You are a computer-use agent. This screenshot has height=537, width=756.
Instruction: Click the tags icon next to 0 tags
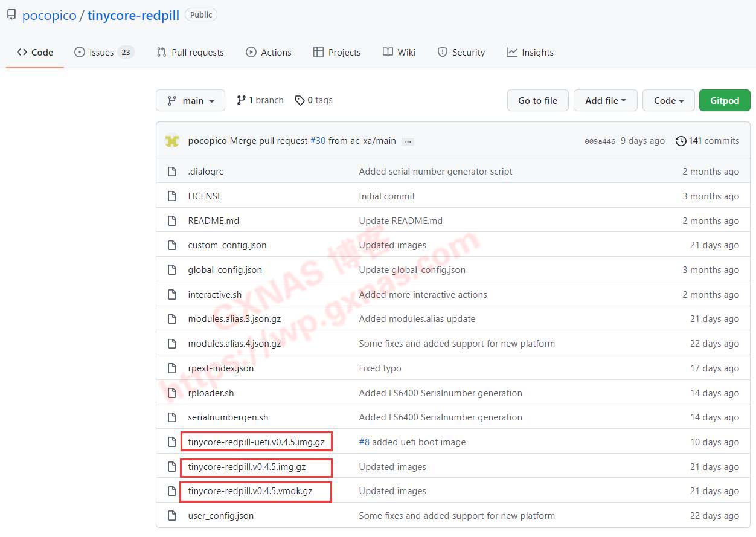point(300,100)
